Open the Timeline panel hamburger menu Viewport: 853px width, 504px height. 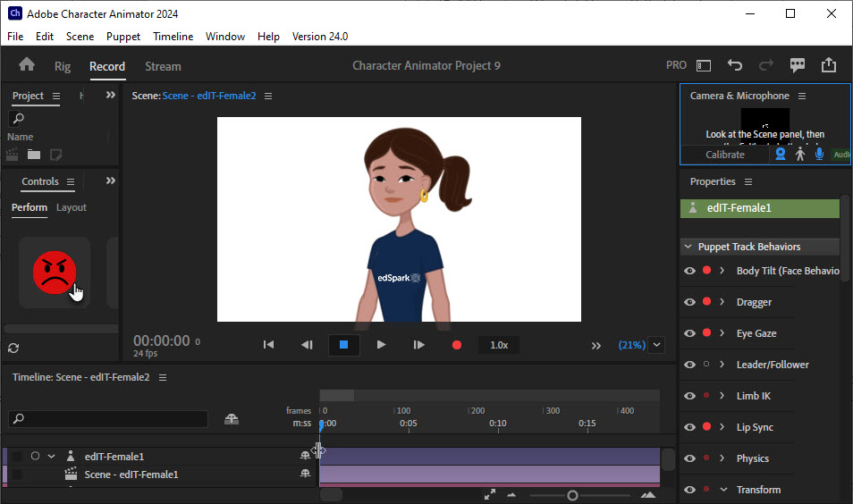click(163, 377)
